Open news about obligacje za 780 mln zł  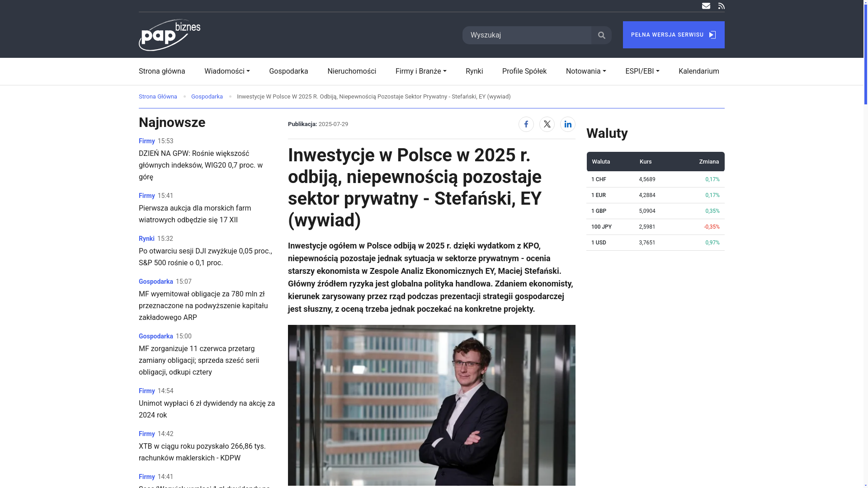click(x=203, y=306)
